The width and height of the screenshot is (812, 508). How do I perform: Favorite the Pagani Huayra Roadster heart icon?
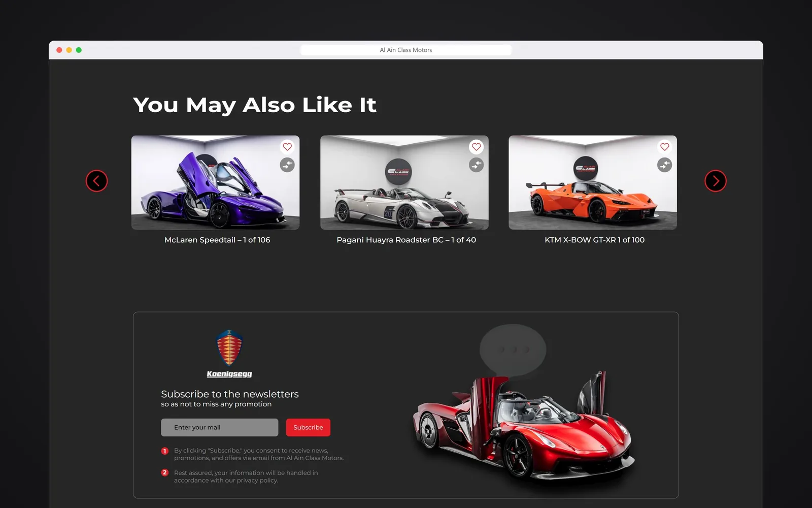pyautogui.click(x=476, y=147)
